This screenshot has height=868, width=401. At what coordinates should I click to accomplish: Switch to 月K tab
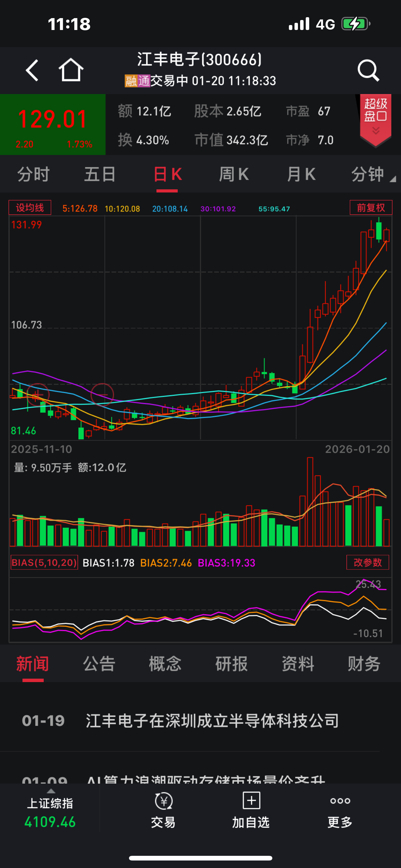click(301, 174)
